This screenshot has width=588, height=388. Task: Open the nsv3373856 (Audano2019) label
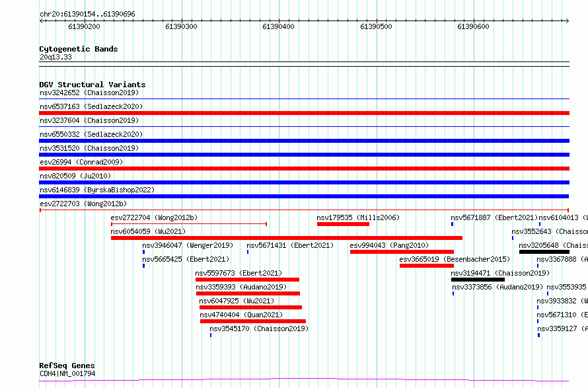pos(497,287)
